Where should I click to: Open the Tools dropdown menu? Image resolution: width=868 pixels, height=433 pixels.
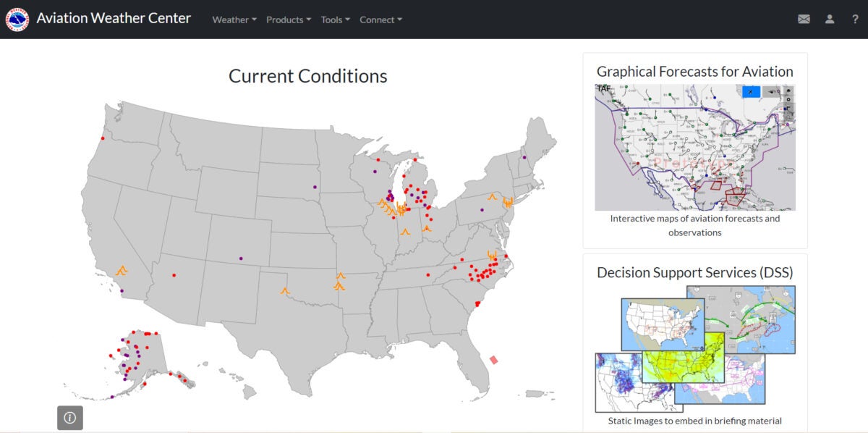(x=336, y=20)
